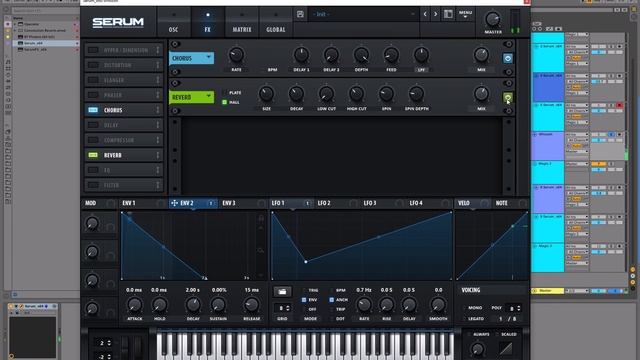Adjust the upper pitch bend range stepper

109,343
